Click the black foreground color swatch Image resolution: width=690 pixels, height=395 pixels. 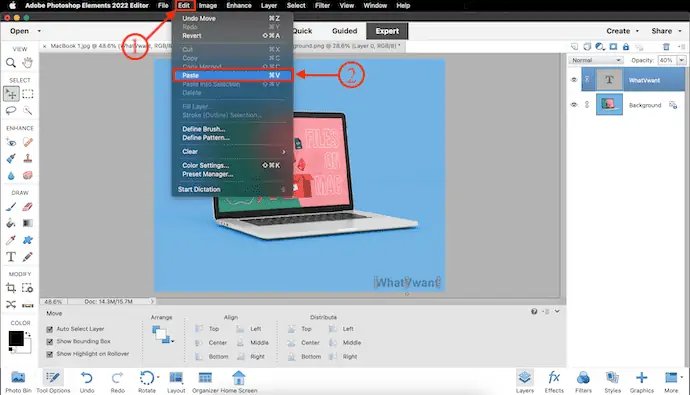point(16,338)
